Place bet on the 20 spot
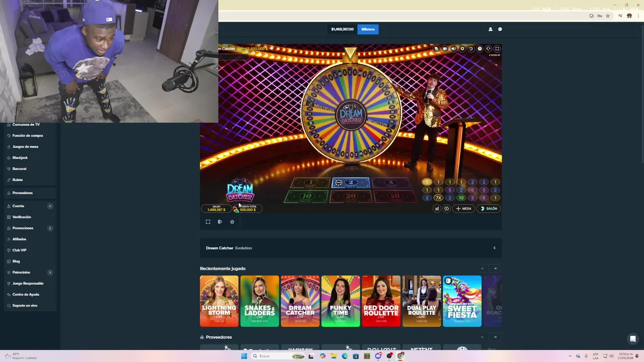This screenshot has width=644, height=362. coord(351,197)
